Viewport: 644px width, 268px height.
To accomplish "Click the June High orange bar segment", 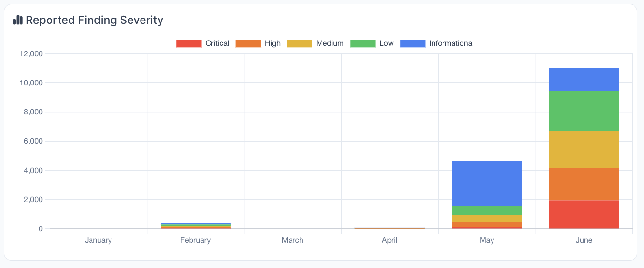I will coord(584,184).
